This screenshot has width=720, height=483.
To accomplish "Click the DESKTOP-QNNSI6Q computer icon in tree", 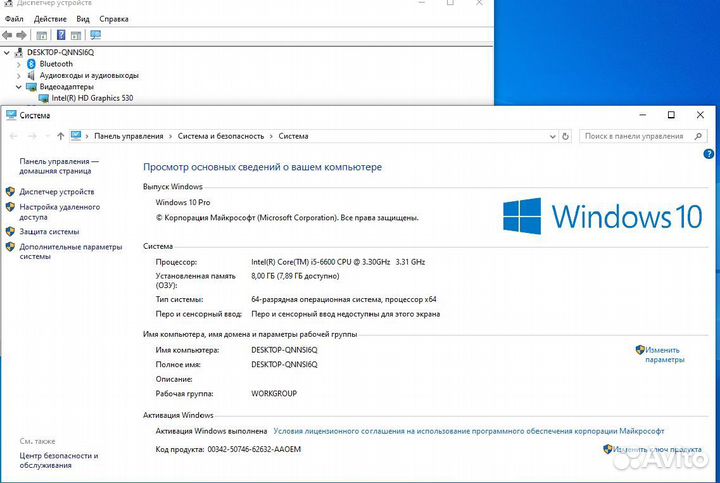I will pos(19,52).
